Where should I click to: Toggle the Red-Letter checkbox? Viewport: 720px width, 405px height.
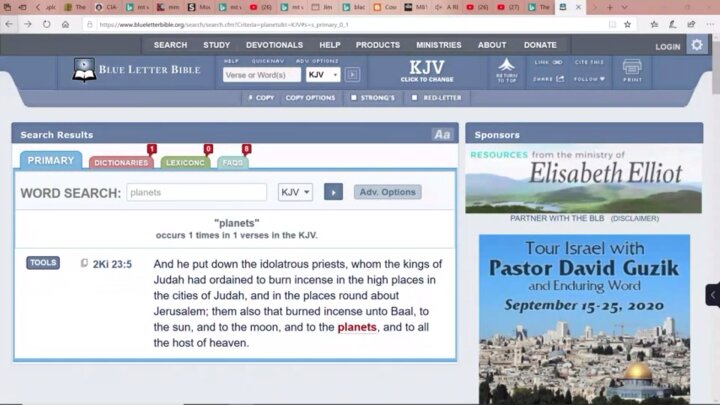[x=414, y=98]
